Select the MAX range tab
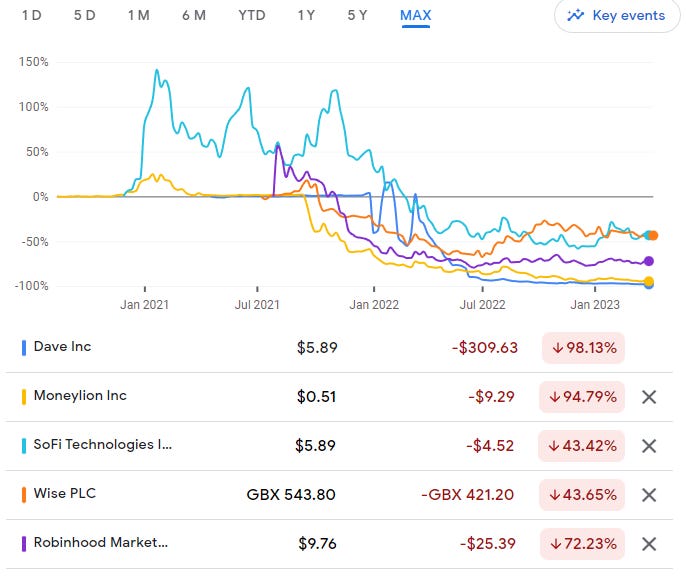This screenshot has width=686, height=578. click(416, 15)
